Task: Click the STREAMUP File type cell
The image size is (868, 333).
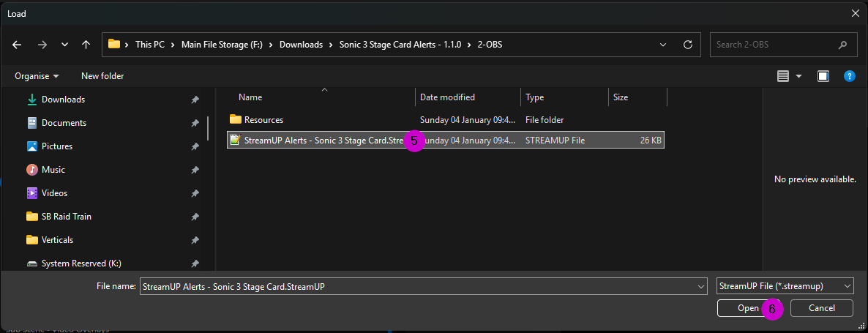Action: coord(555,141)
